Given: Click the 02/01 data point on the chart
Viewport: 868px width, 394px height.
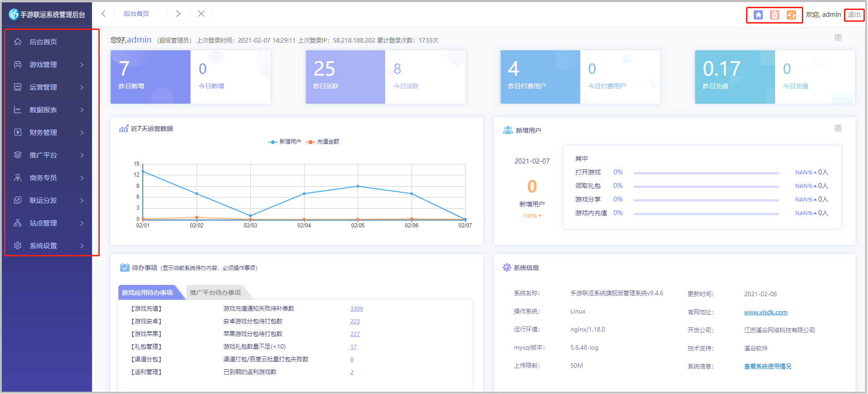Looking at the screenshot, I should tap(143, 172).
